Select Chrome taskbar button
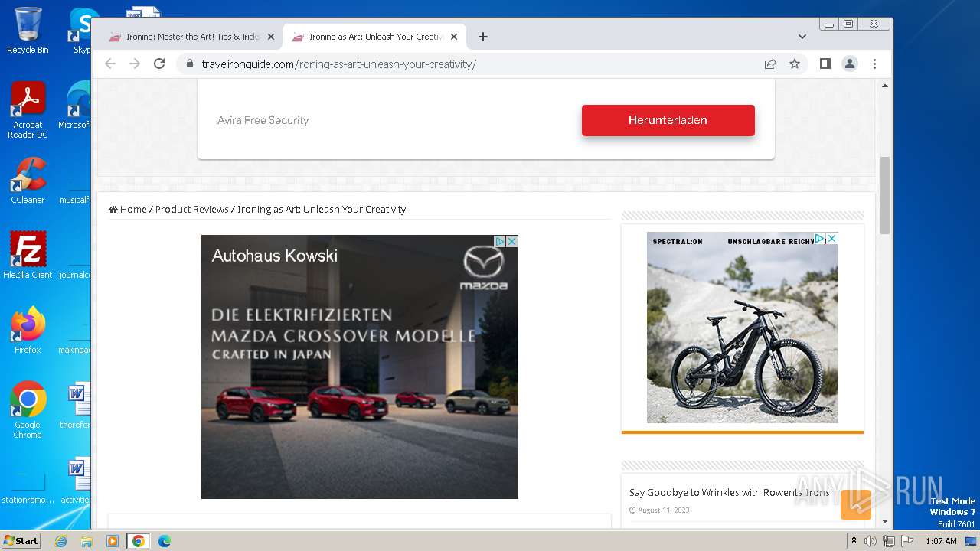This screenshot has width=980, height=551. pyautogui.click(x=139, y=541)
